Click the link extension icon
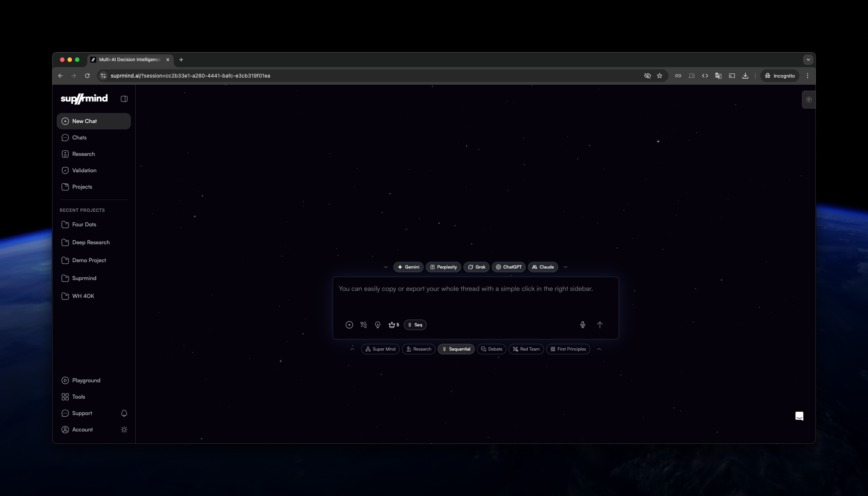 (678, 76)
